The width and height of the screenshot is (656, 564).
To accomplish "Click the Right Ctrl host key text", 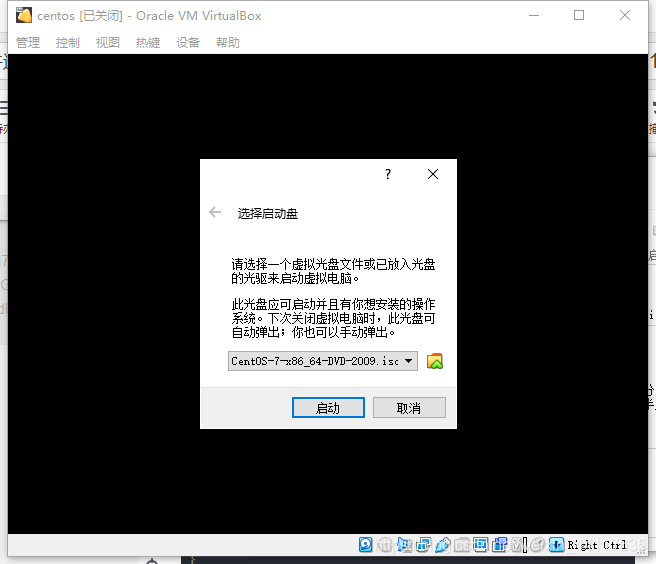I will point(597,545).
